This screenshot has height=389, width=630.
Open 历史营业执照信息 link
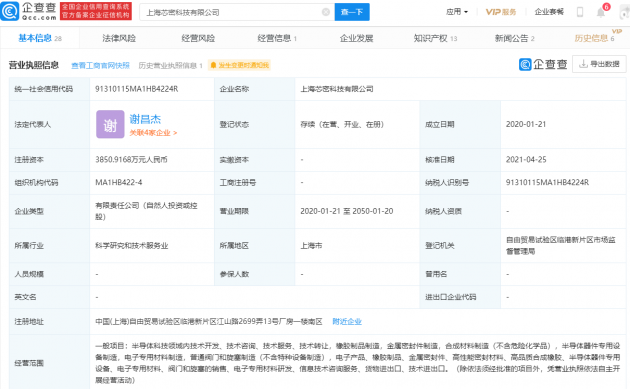(170, 66)
